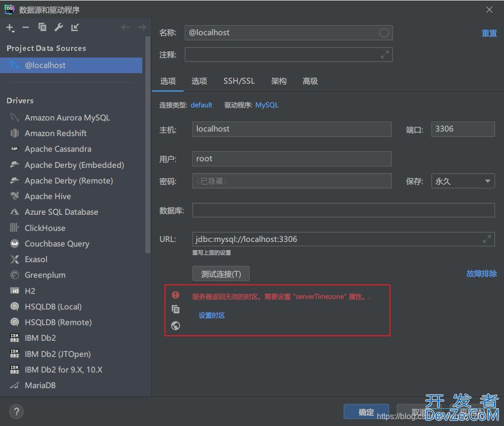Click 测试连接(T) button
Image resolution: width=504 pixels, height=426 pixels.
pyautogui.click(x=221, y=274)
